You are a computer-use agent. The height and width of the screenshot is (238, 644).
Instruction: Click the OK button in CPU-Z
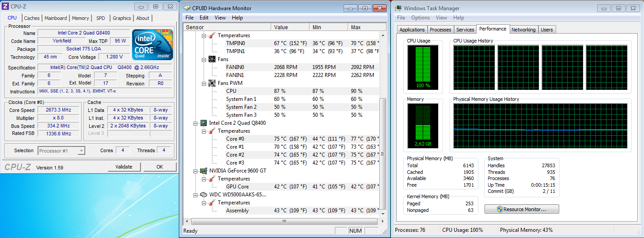(159, 167)
